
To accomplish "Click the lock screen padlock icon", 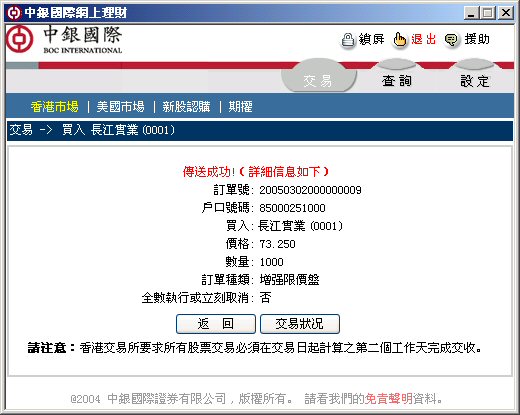I will pyautogui.click(x=348, y=41).
